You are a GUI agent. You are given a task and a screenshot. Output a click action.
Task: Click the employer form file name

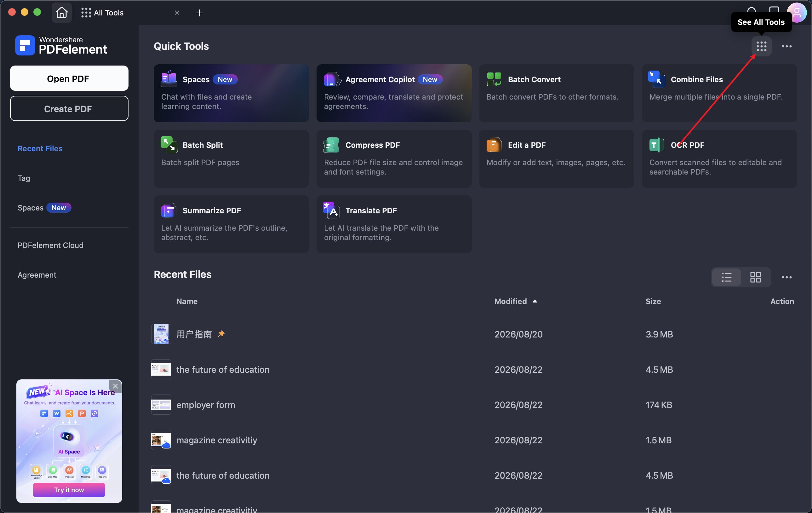click(206, 405)
